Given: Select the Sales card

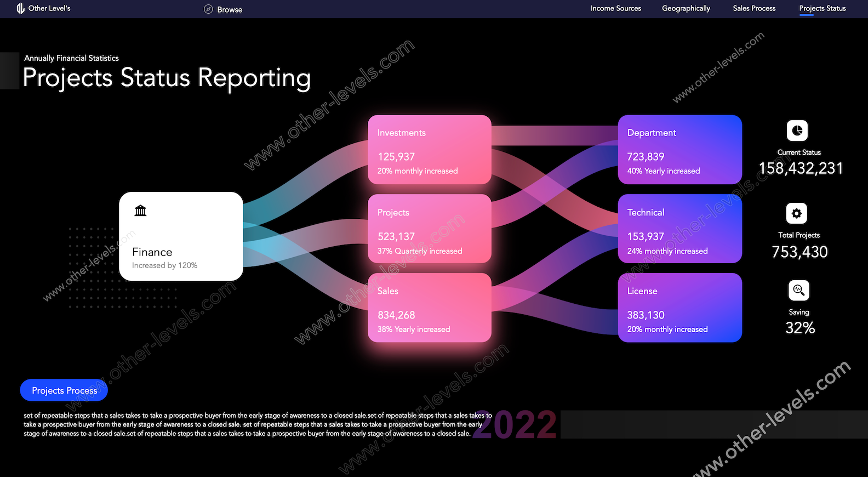Looking at the screenshot, I should point(430,308).
